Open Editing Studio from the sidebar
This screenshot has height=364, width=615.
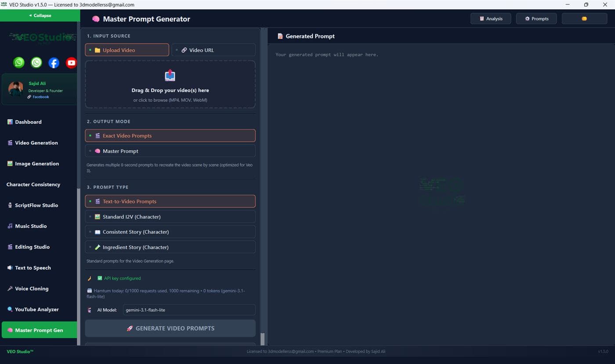pyautogui.click(x=39, y=247)
